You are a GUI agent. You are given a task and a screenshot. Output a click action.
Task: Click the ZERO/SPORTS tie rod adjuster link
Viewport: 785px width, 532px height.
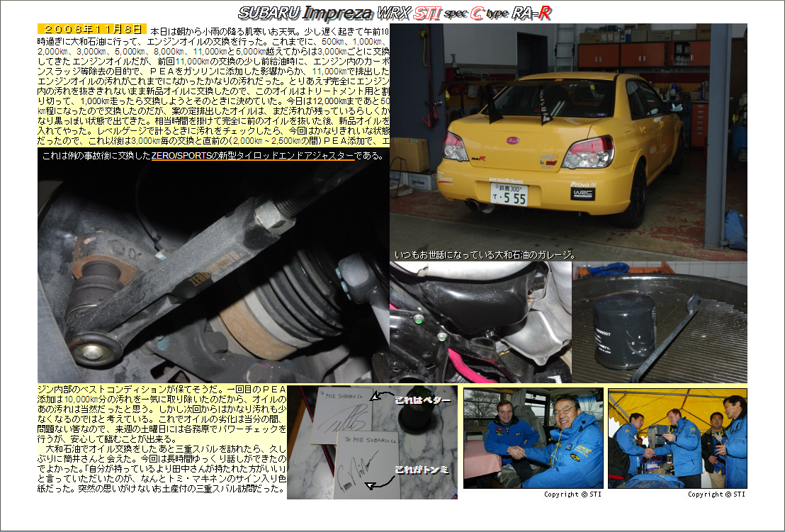[252, 156]
